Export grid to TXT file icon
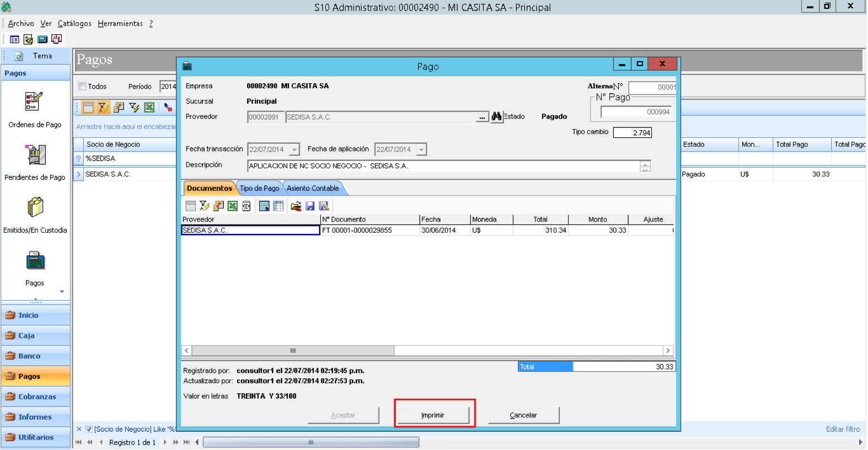868x450 pixels. click(x=247, y=206)
